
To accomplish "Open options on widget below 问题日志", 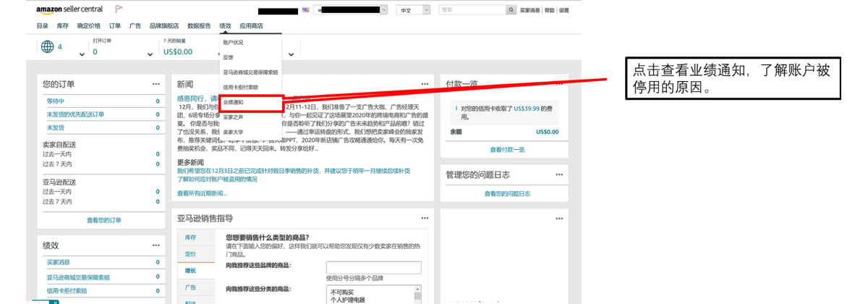I will (x=559, y=218).
